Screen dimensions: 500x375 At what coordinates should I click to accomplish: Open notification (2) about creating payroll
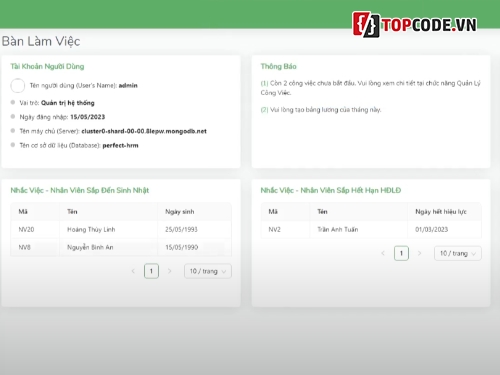point(321,110)
